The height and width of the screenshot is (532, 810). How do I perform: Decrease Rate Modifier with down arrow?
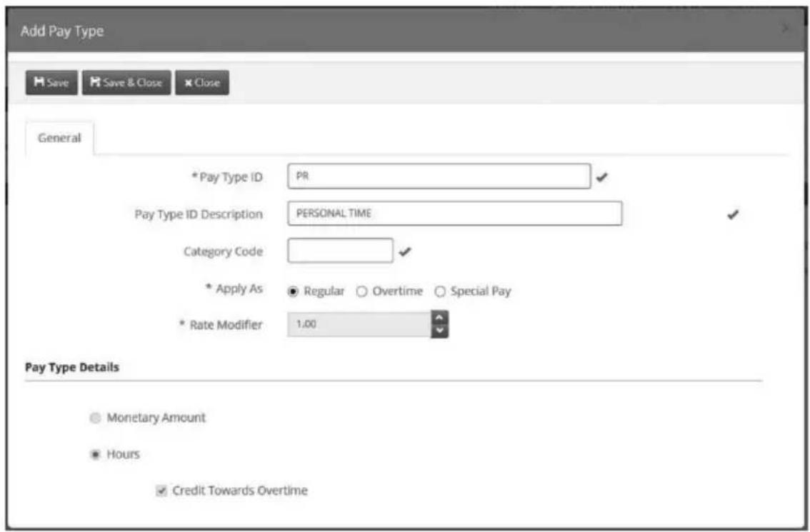439,331
